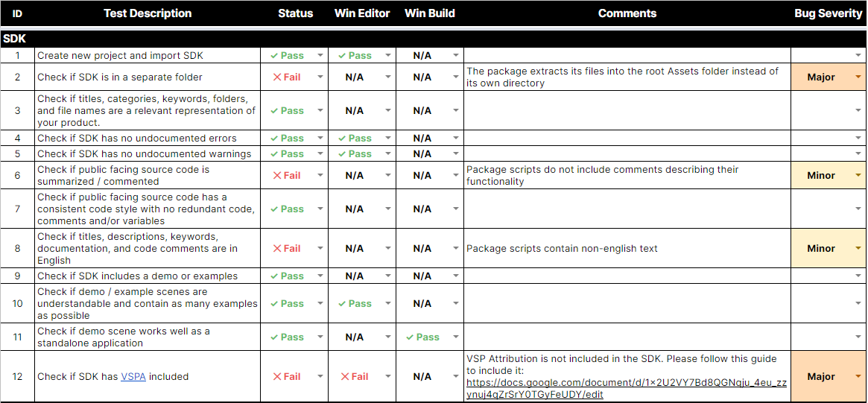The height and width of the screenshot is (403, 868).
Task: Open the green Pass chip in Win Build column
Action: [x=423, y=337]
